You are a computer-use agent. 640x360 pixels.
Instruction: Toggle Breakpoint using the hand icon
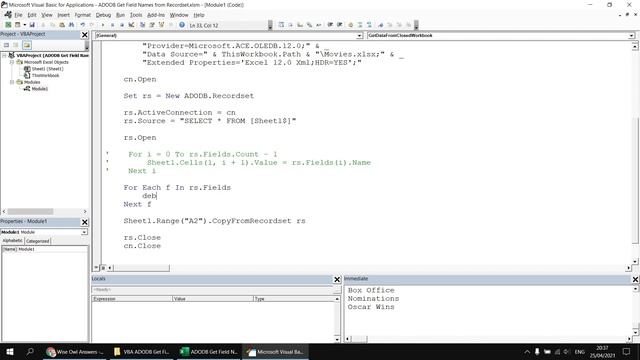pyautogui.click(x=351, y=25)
